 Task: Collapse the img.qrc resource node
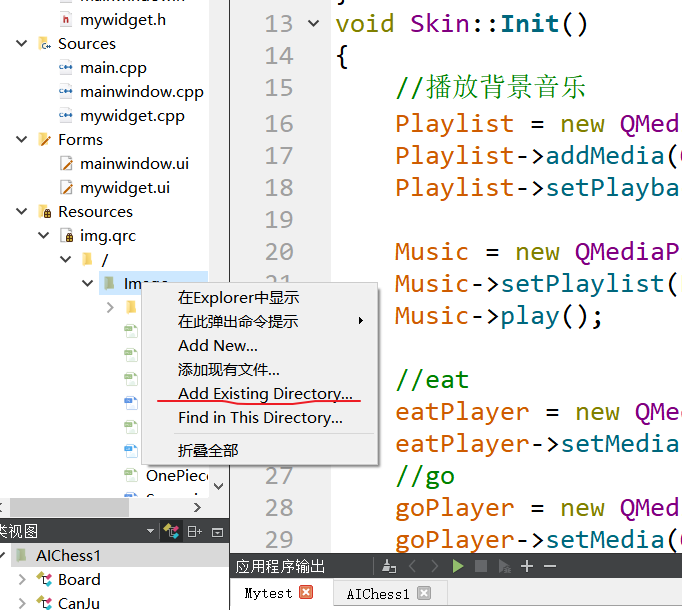43,235
